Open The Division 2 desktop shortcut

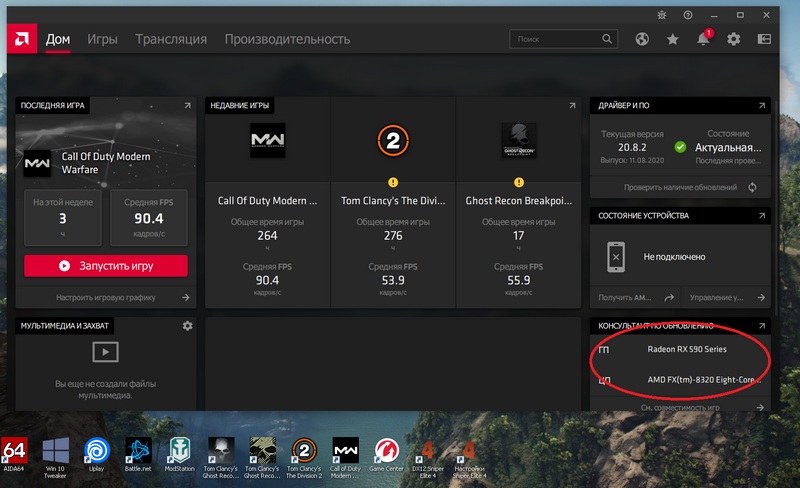(x=304, y=458)
